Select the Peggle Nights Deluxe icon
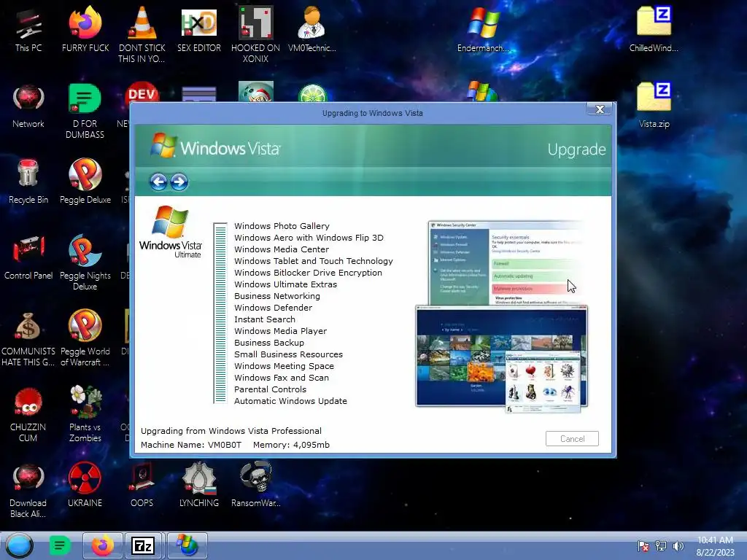 click(x=85, y=262)
